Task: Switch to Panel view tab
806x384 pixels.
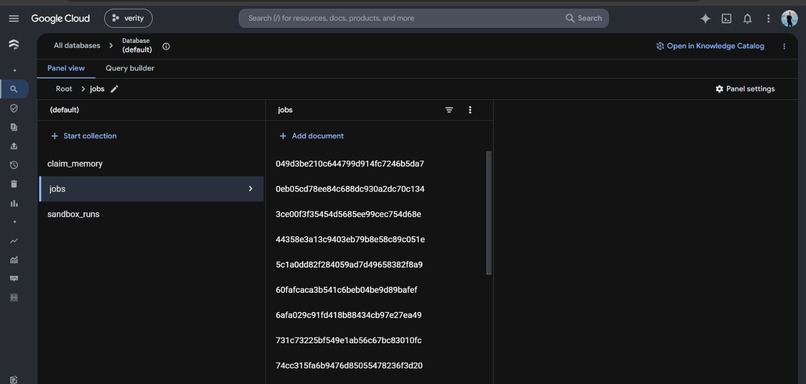Action: point(66,68)
